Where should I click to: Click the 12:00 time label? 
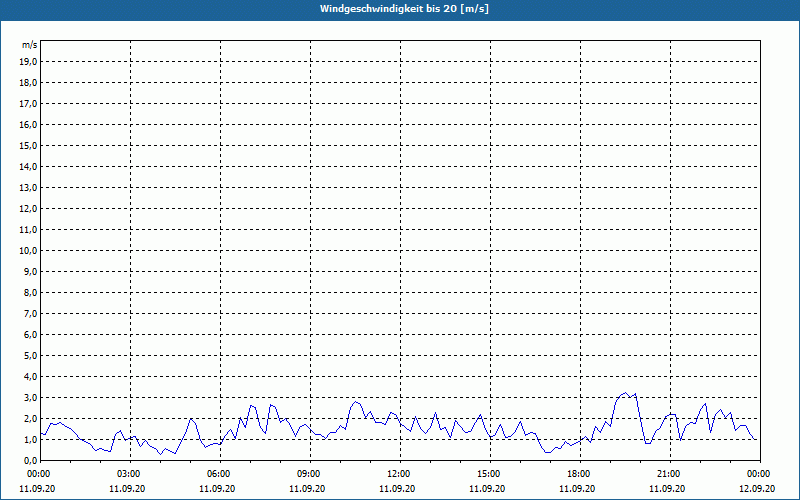[x=400, y=474]
